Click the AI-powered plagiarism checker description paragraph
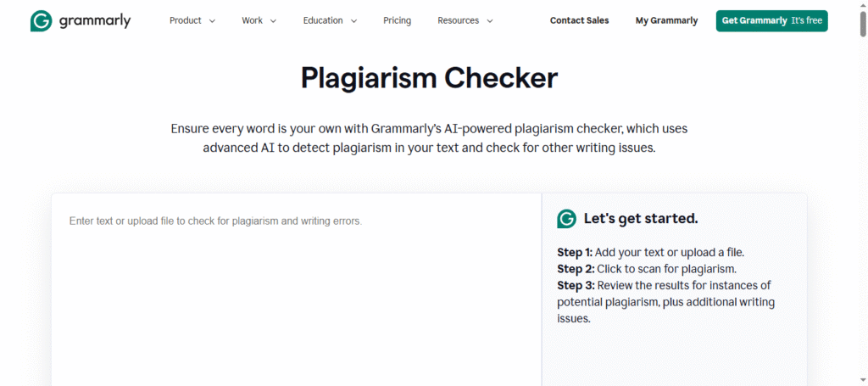Screen dimensions: 868x386 pyautogui.click(x=429, y=138)
